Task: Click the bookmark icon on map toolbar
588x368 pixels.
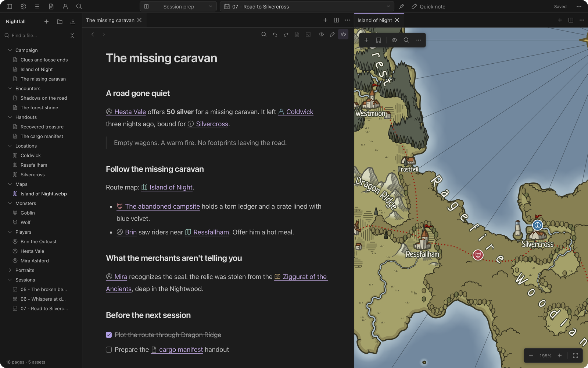Action: coord(379,40)
